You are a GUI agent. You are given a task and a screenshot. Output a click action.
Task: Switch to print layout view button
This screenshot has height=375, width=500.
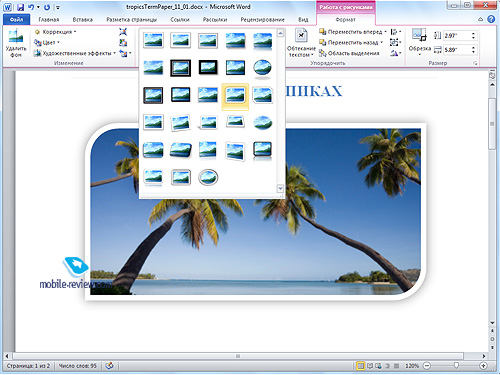360,366
